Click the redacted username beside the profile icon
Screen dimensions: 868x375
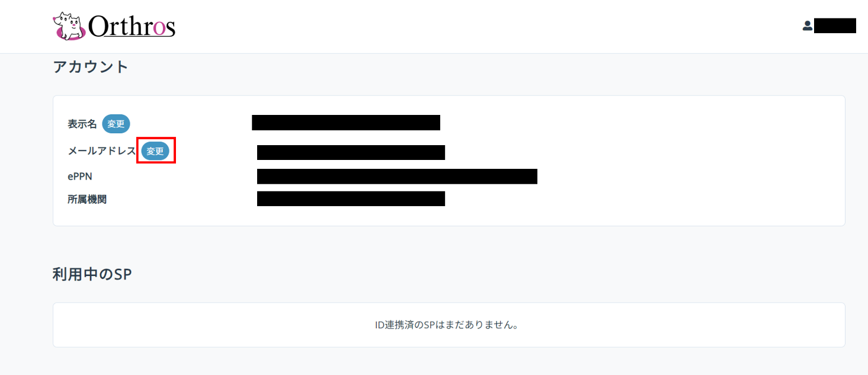[x=835, y=25]
